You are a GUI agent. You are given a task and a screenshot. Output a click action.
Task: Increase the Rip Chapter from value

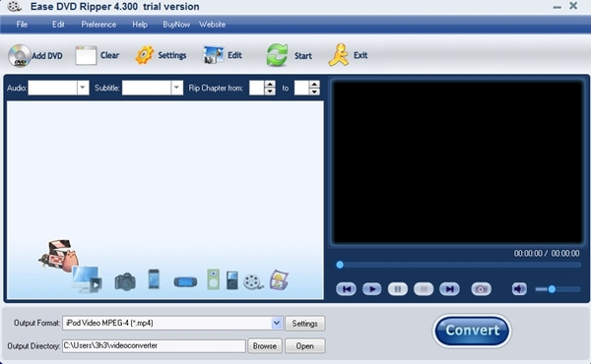point(270,85)
